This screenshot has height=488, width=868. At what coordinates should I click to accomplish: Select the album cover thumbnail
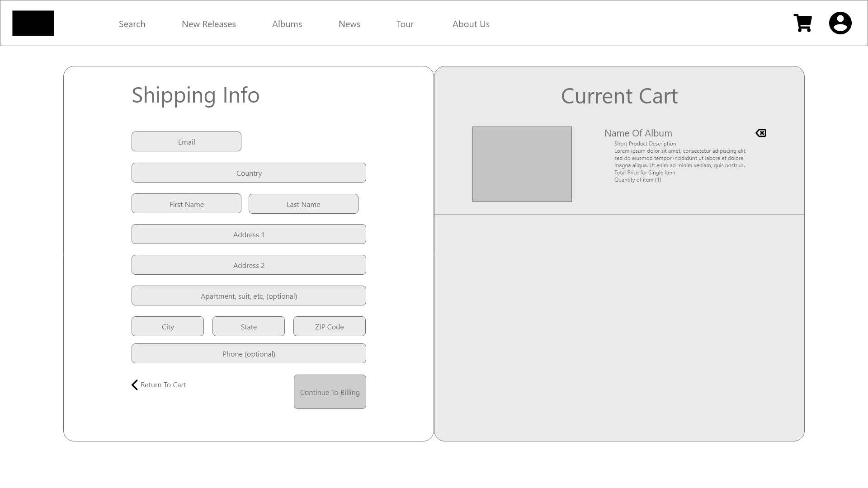(522, 164)
